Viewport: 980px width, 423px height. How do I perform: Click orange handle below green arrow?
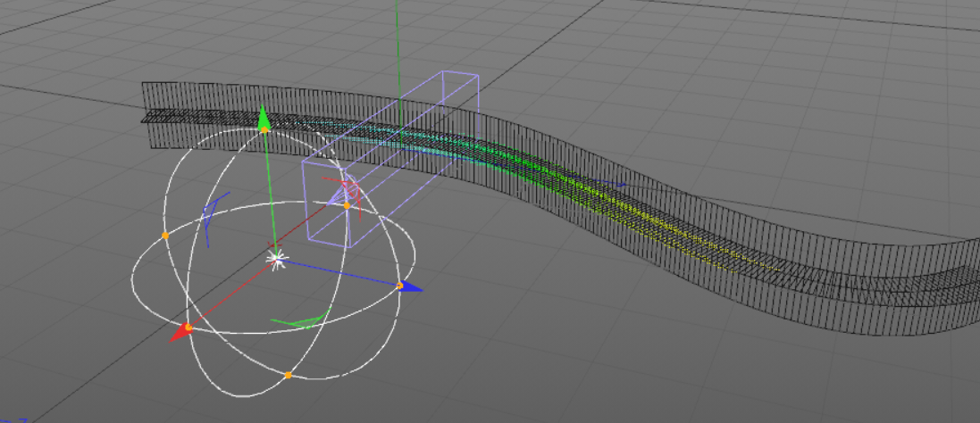point(264,129)
